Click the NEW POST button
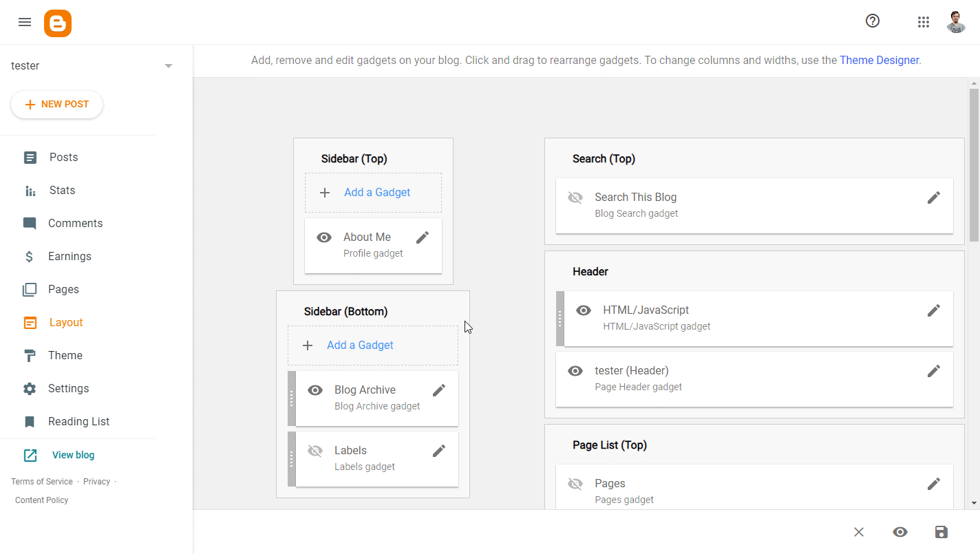The height and width of the screenshot is (554, 980). click(x=57, y=105)
